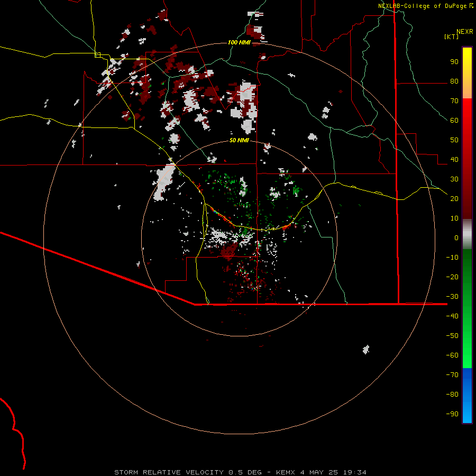Click the KEMX station identifier in the caption
This screenshot has height=476, width=476.
click(286, 472)
